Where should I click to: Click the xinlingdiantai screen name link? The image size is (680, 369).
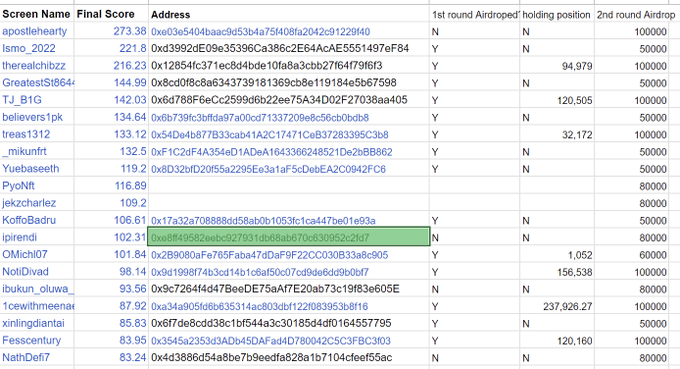click(33, 323)
